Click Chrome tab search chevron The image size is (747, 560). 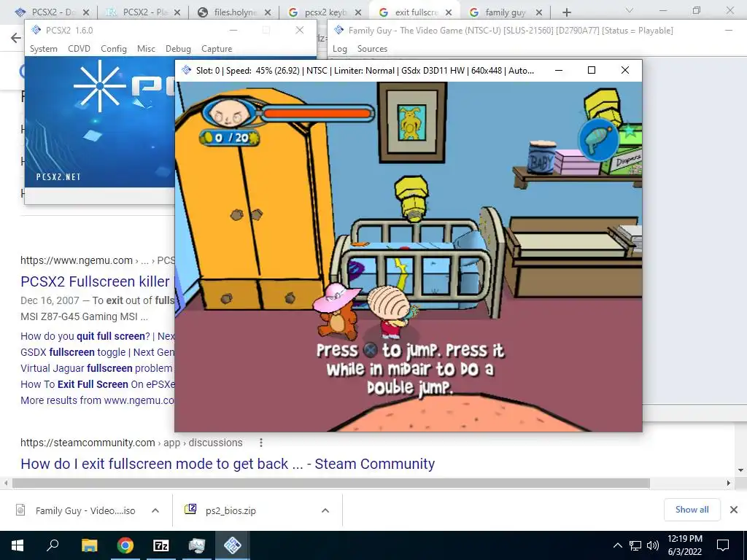pyautogui.click(x=629, y=10)
